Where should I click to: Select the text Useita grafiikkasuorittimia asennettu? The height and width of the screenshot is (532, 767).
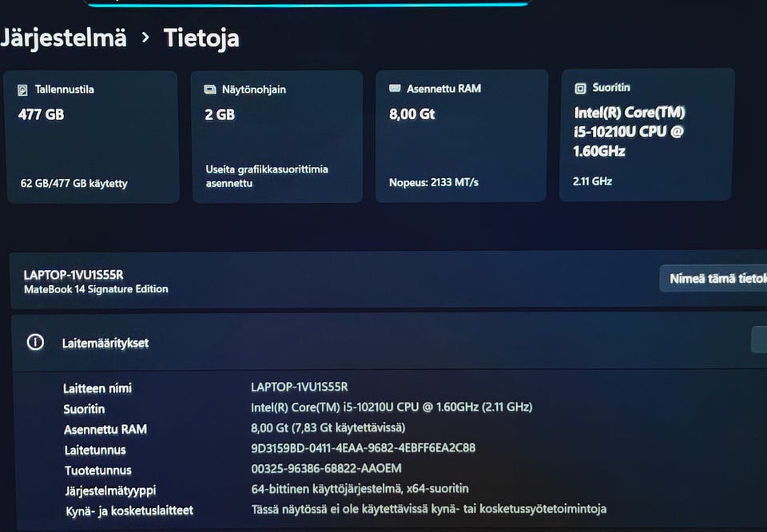(267, 176)
